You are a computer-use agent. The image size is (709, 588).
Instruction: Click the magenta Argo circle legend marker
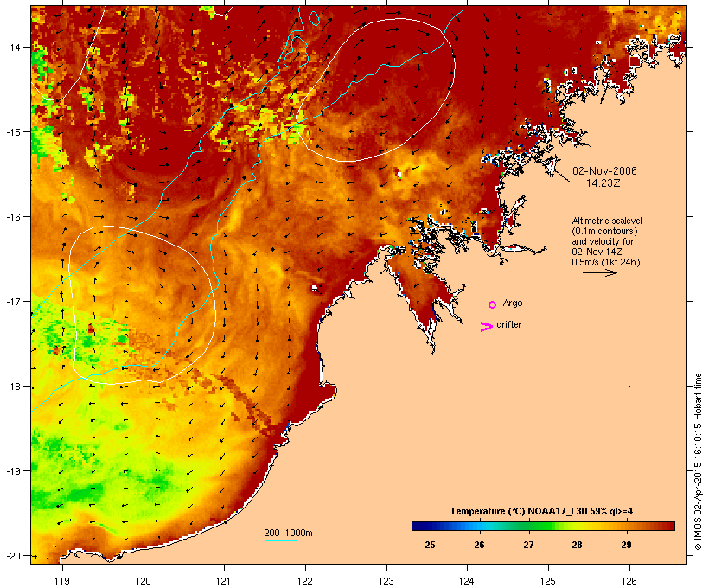[493, 305]
